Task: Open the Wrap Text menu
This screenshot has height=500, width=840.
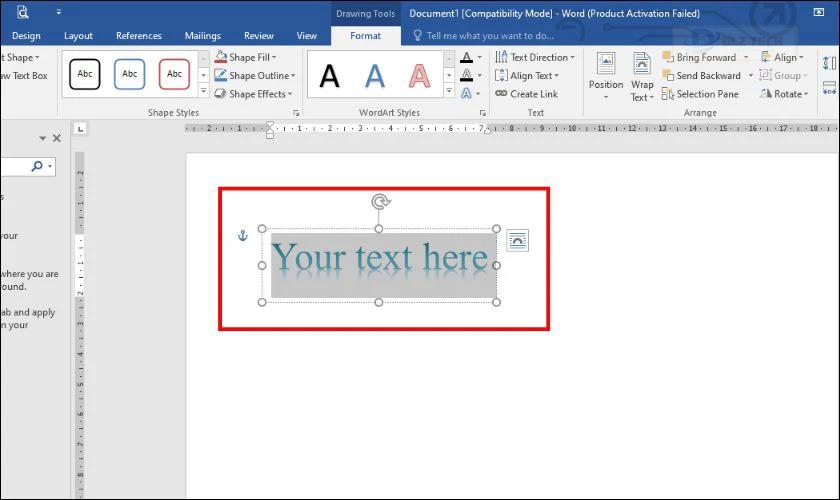Action: (x=642, y=76)
